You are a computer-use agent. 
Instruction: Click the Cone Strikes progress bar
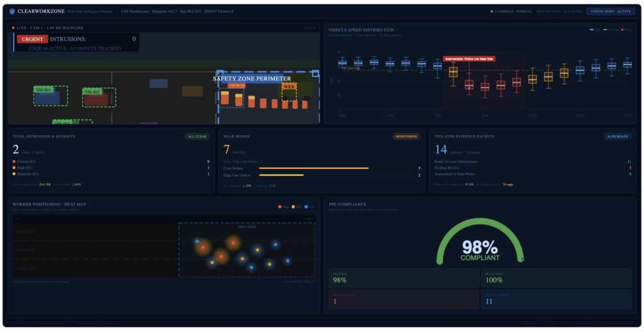click(314, 168)
